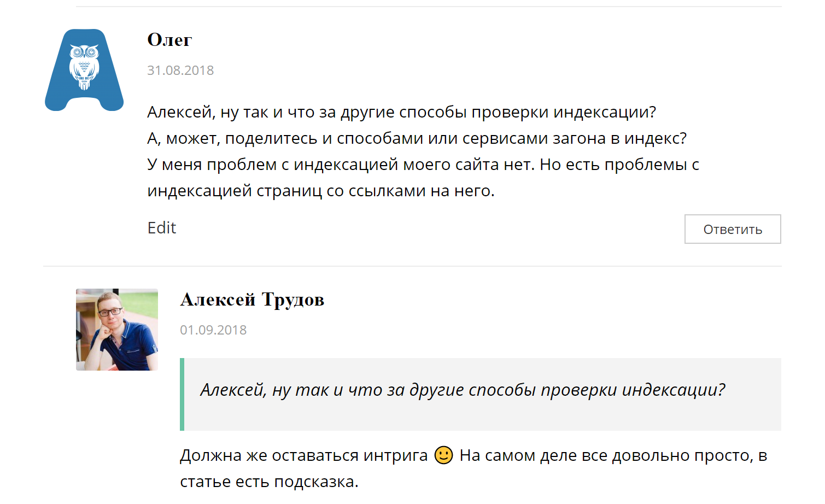This screenshot has height=504, width=825.
Task: Click the line 'индексацией страниц со ссылками на него'
Action: 321,191
